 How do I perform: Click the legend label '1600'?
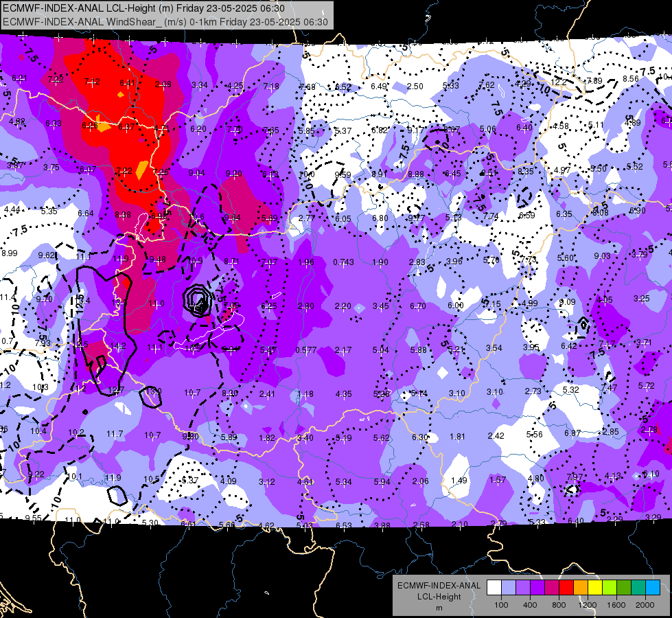[x=616, y=605]
